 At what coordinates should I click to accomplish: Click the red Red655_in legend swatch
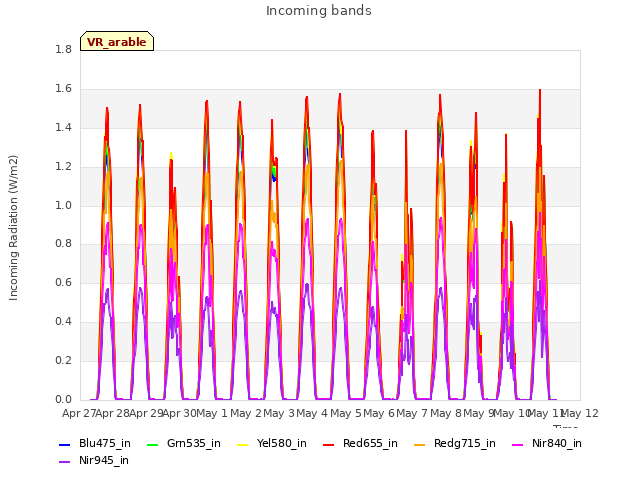[x=328, y=444]
